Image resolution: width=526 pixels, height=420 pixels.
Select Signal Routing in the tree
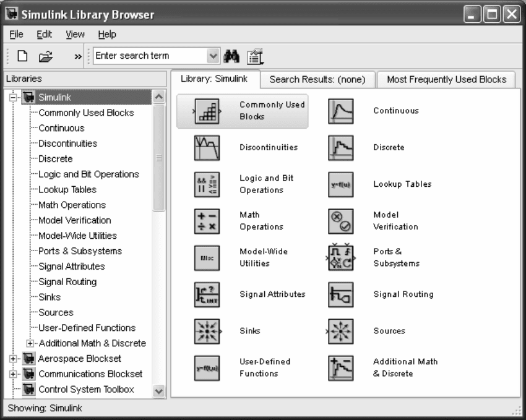(x=67, y=282)
